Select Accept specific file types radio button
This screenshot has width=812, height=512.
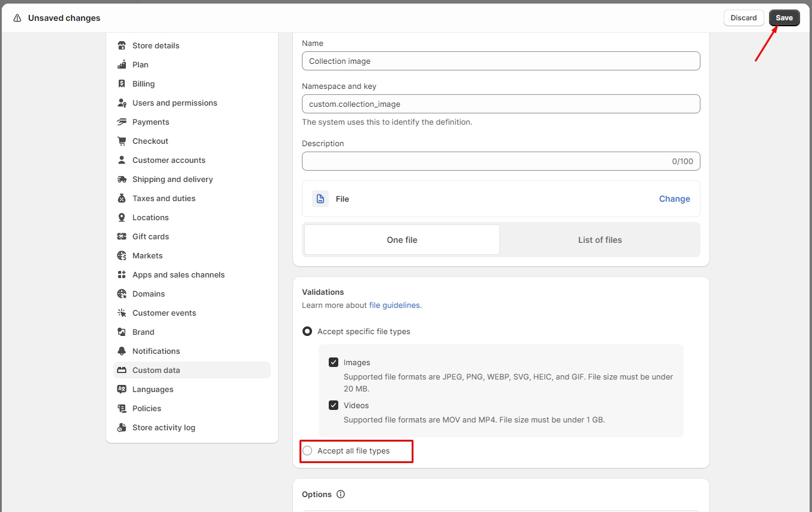pos(307,331)
